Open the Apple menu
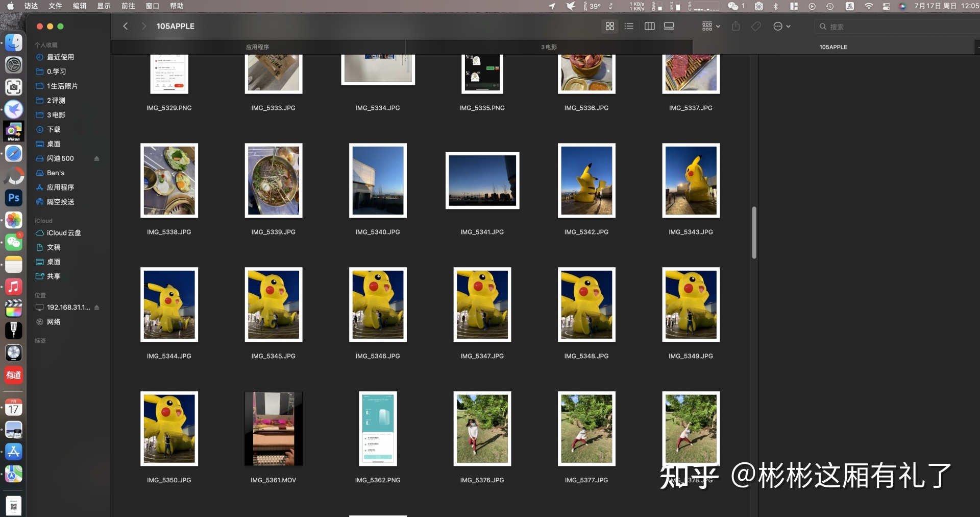The height and width of the screenshot is (517, 980). 11,6
